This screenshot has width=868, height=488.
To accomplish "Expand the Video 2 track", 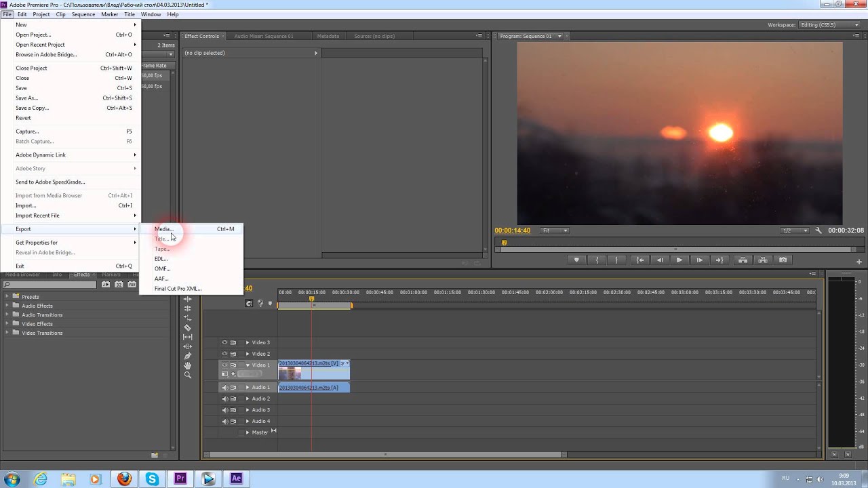I will [x=248, y=354].
